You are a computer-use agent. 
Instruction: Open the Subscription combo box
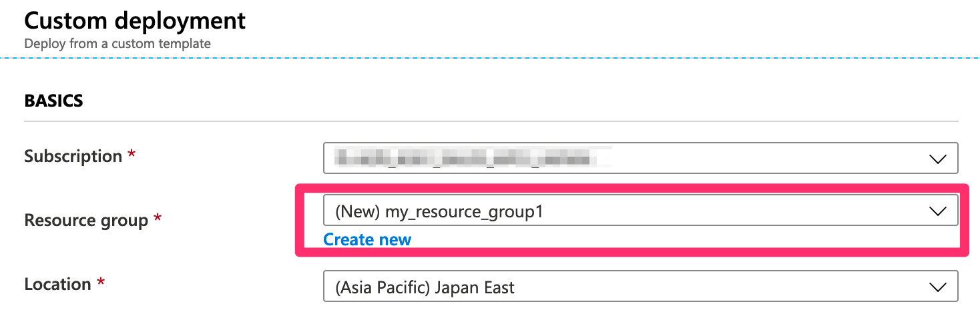(641, 158)
